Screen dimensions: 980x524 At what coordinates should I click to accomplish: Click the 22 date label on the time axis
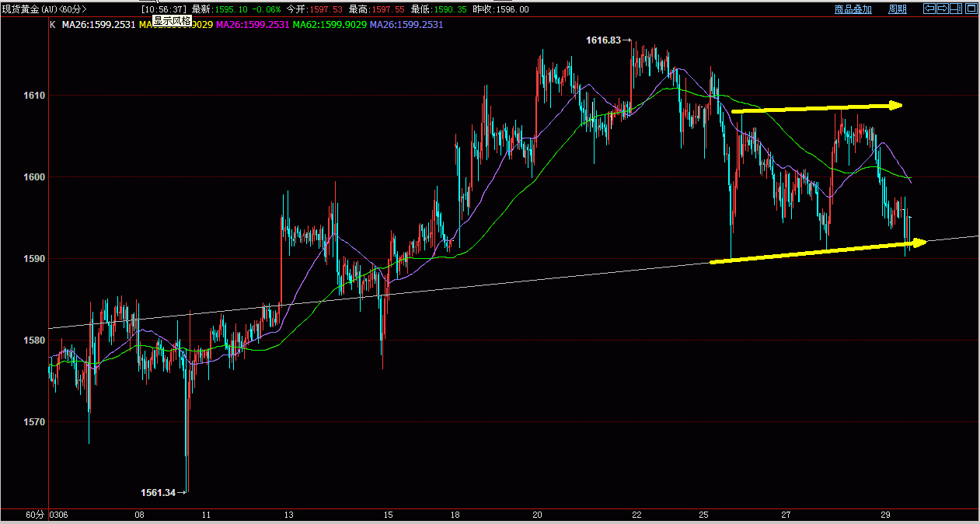tap(636, 515)
